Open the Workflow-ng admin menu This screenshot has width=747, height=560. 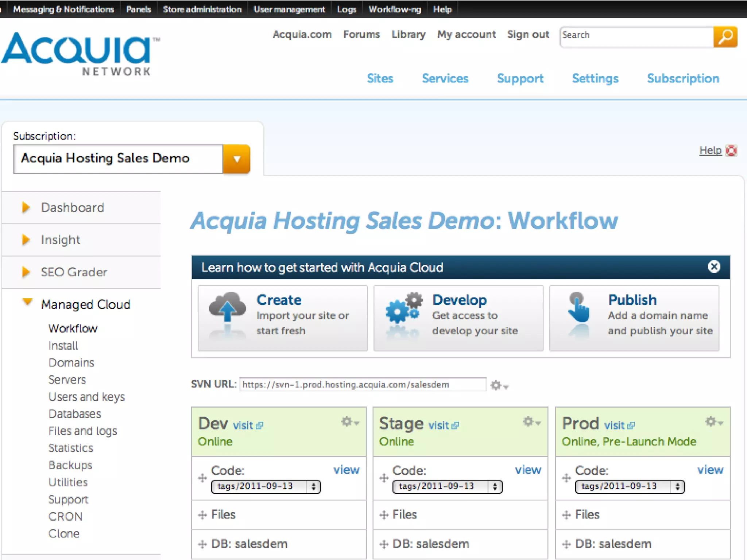tap(395, 9)
